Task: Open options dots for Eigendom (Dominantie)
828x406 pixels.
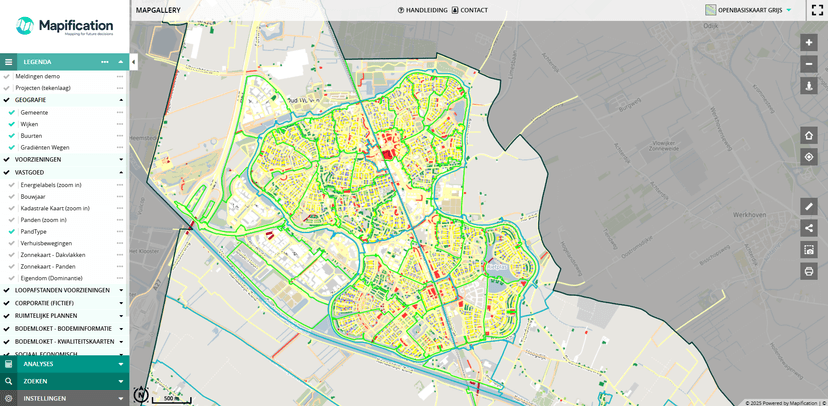Action: point(120,278)
